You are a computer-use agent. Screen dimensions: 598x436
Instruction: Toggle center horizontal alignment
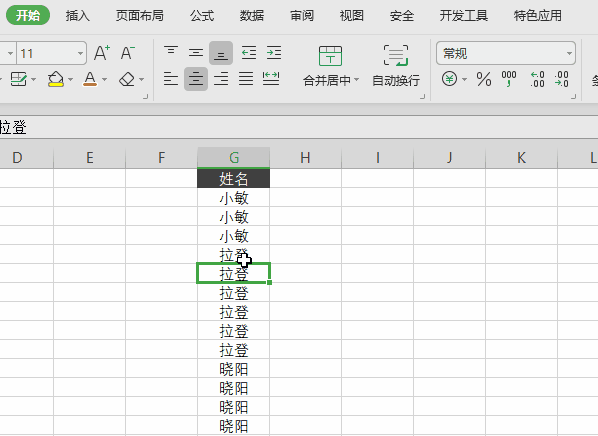196,79
